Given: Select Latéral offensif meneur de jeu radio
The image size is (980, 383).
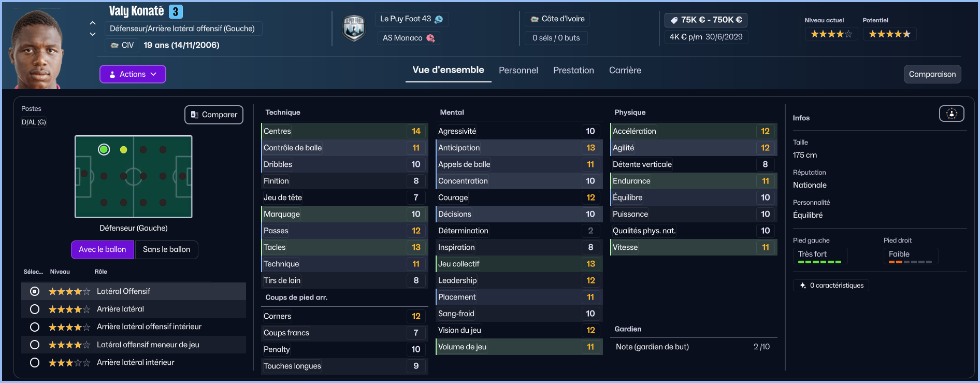Looking at the screenshot, I should coord(35,345).
